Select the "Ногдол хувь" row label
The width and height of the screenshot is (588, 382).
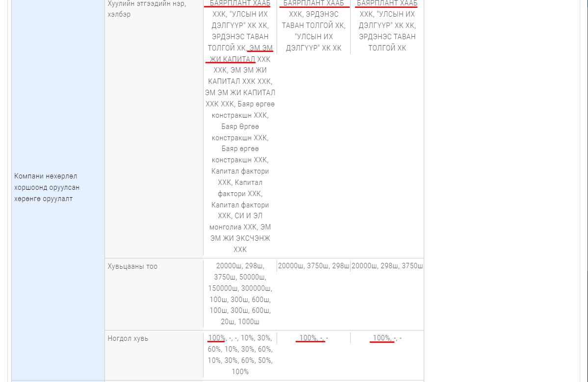click(128, 338)
